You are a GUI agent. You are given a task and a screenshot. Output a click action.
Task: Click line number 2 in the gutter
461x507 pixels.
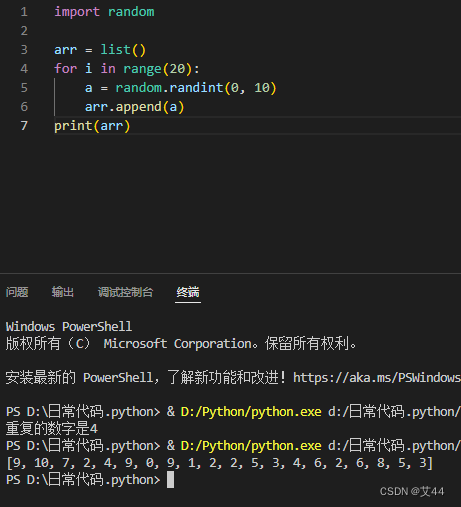click(x=24, y=31)
